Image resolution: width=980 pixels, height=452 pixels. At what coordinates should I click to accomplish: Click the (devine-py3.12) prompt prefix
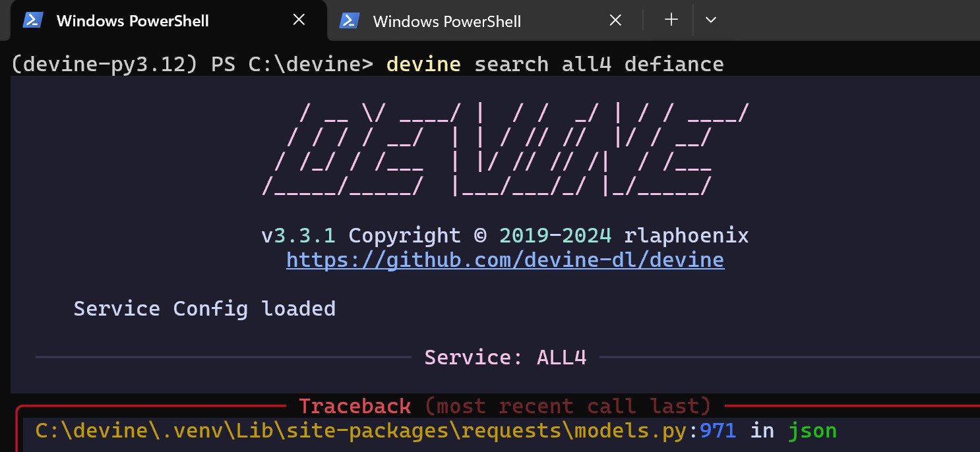pos(106,64)
